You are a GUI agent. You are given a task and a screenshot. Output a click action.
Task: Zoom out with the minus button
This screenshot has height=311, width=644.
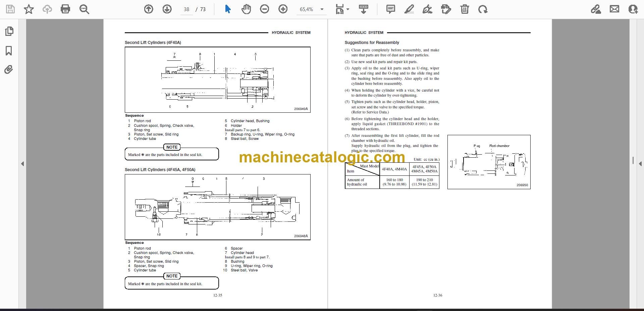coord(265,9)
